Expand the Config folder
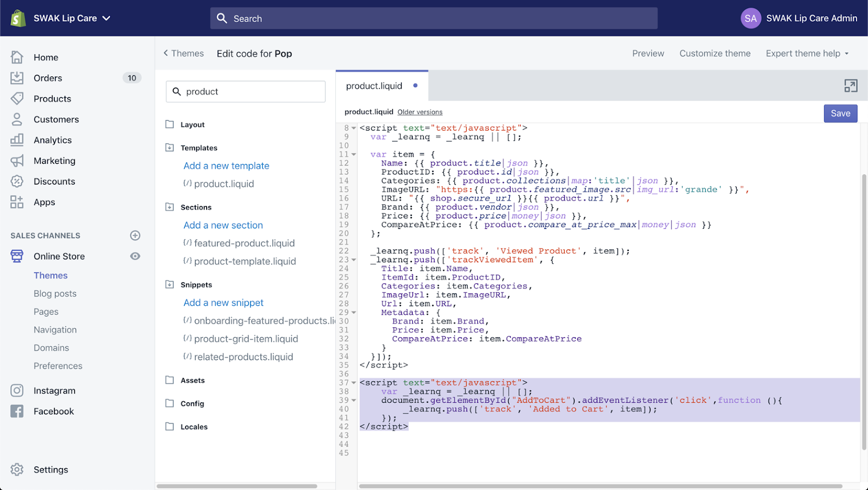 click(x=170, y=403)
